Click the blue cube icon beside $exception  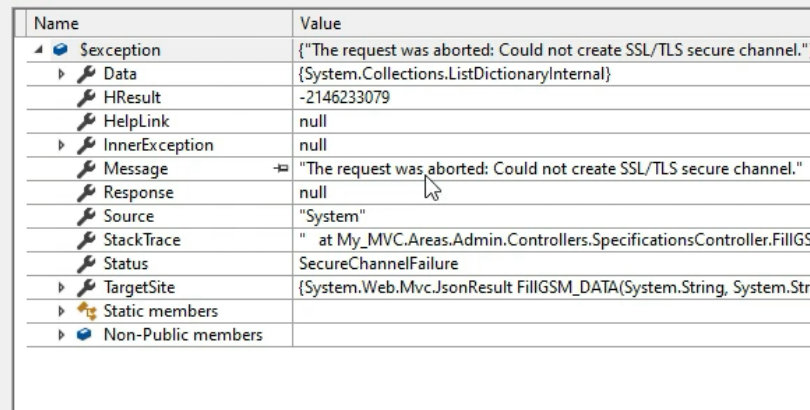(60, 50)
